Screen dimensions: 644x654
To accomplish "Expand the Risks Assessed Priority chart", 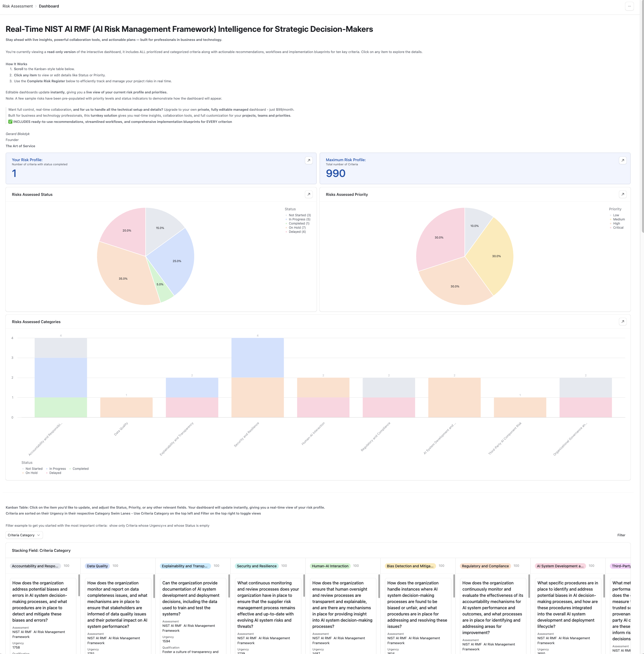I will coord(623,194).
